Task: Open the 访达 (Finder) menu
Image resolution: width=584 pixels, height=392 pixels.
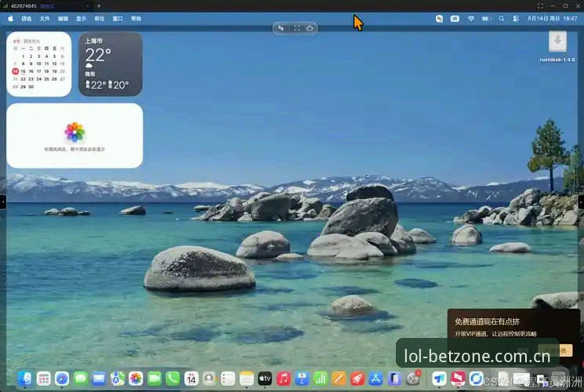Action: tap(26, 18)
